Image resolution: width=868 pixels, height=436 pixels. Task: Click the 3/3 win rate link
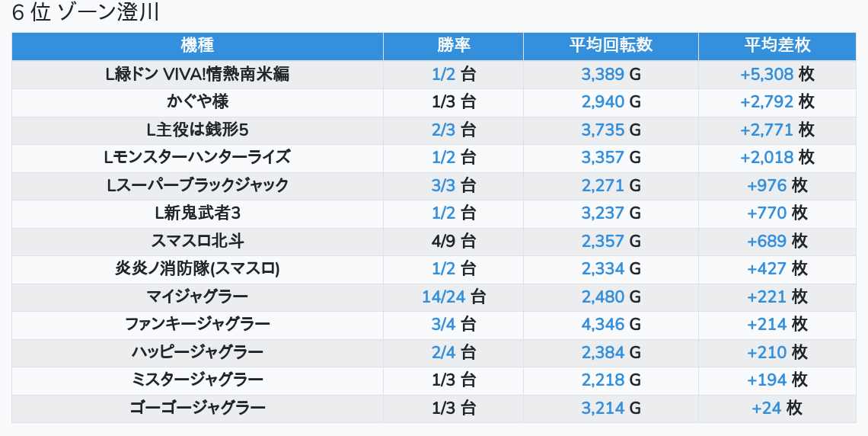(443, 185)
